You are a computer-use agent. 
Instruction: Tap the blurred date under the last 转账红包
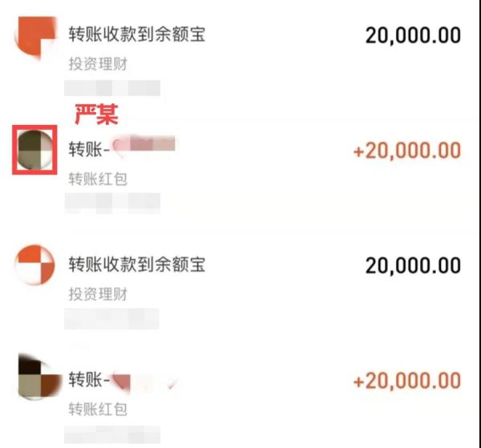click(112, 434)
